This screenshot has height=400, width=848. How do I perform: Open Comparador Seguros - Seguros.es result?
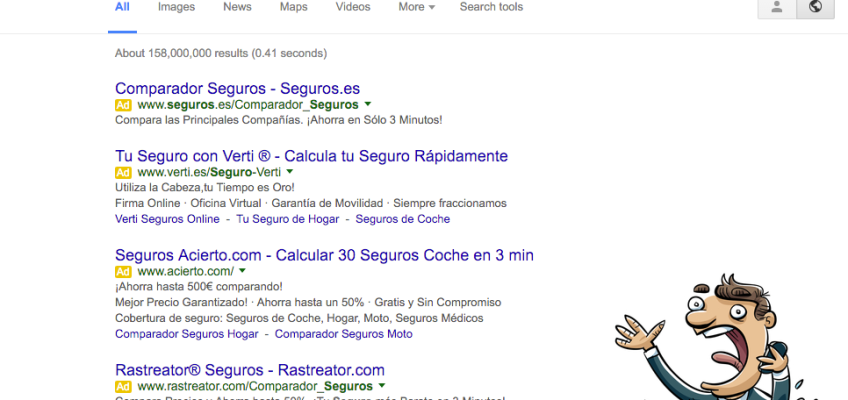point(237,88)
